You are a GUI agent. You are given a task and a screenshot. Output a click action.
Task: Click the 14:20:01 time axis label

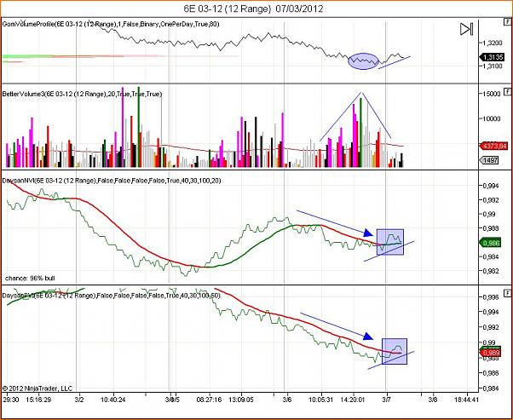352,400
